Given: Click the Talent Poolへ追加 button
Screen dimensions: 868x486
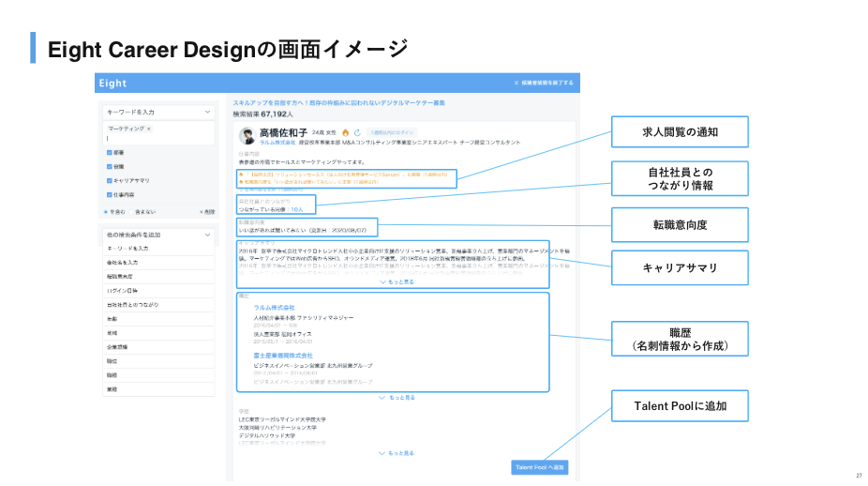Looking at the screenshot, I should [540, 468].
